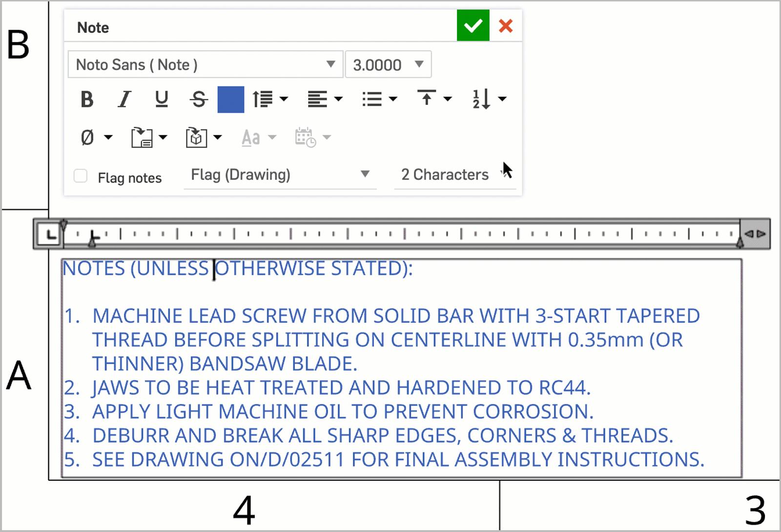Toggle bold formatting
The height and width of the screenshot is (532, 781).
point(87,100)
